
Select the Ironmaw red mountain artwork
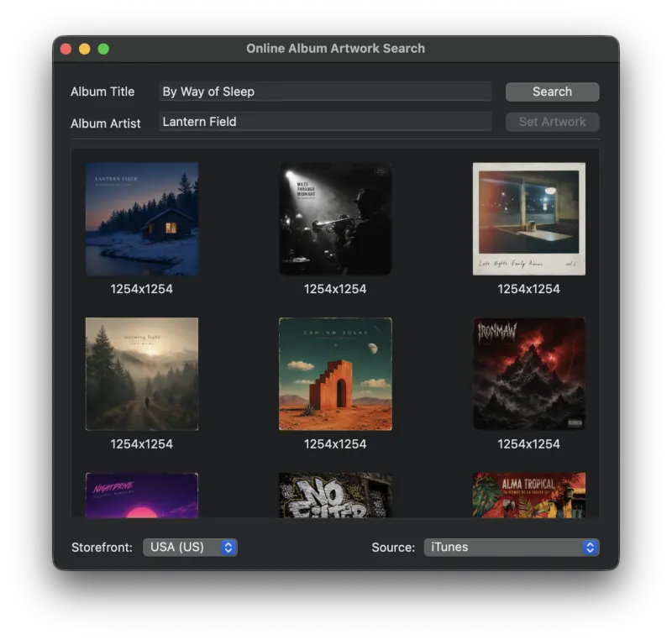pyautogui.click(x=529, y=374)
